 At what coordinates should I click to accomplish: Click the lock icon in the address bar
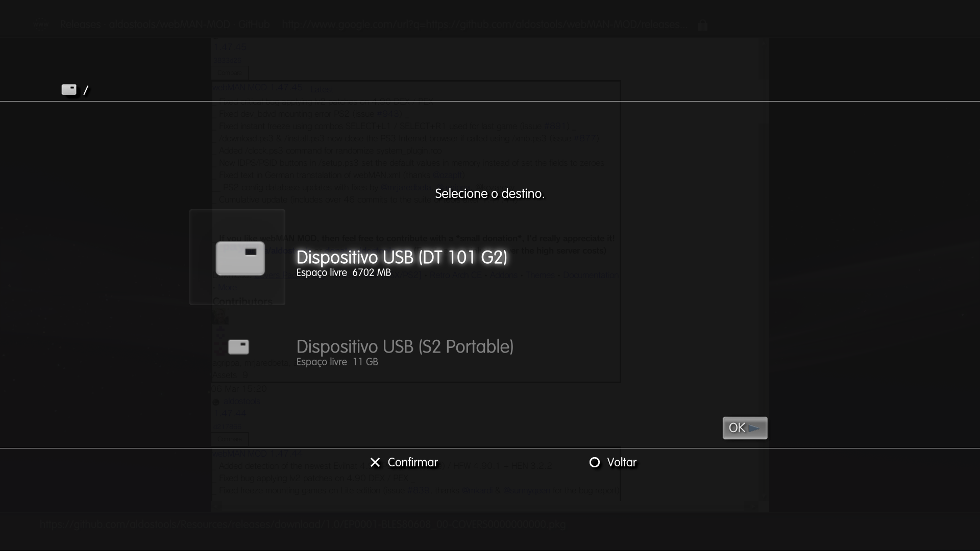coord(703,24)
